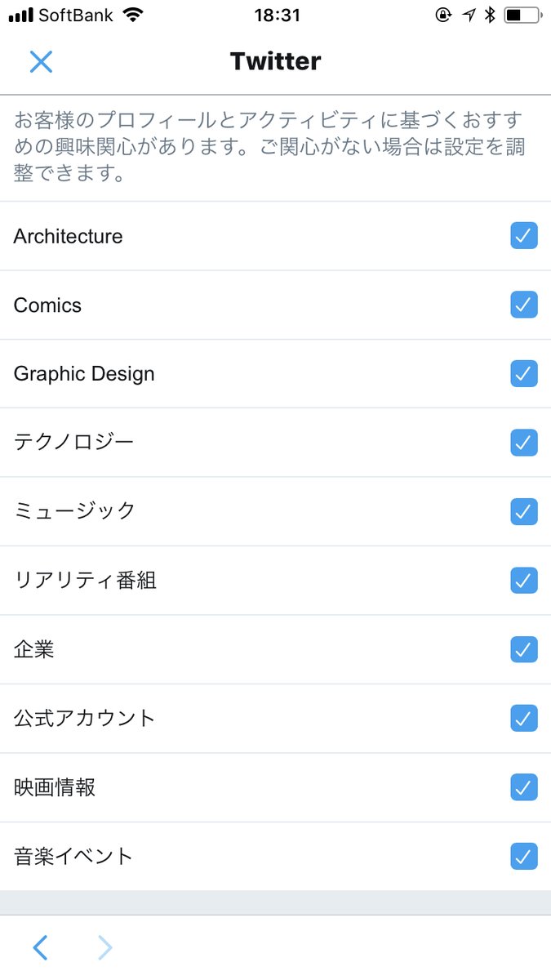Image resolution: width=551 pixels, height=980 pixels.
Task: Tap the 公式アカウント row label
Action: 84,719
